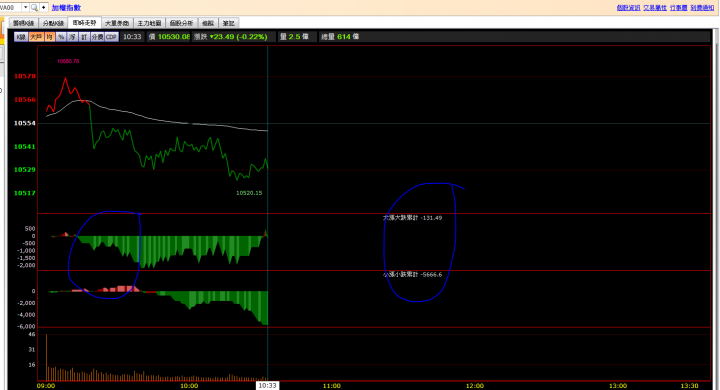Click the 10529 price axis label
Viewport: 720px width, 390px height.
coord(24,170)
